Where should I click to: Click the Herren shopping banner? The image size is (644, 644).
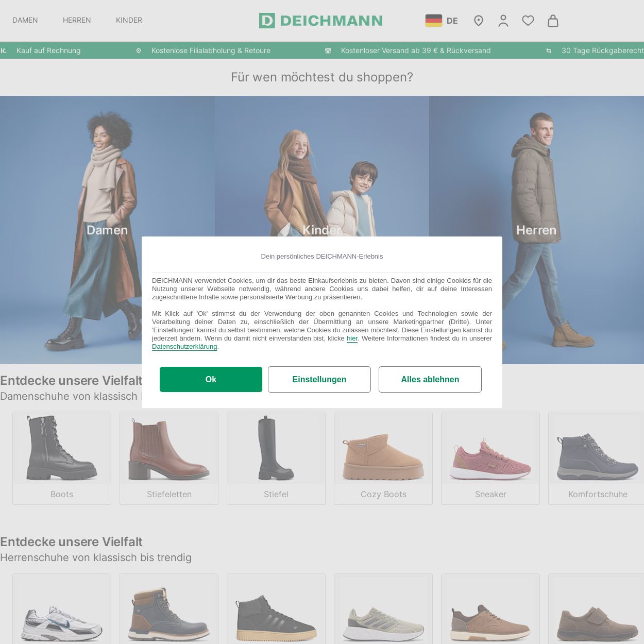[x=536, y=230]
